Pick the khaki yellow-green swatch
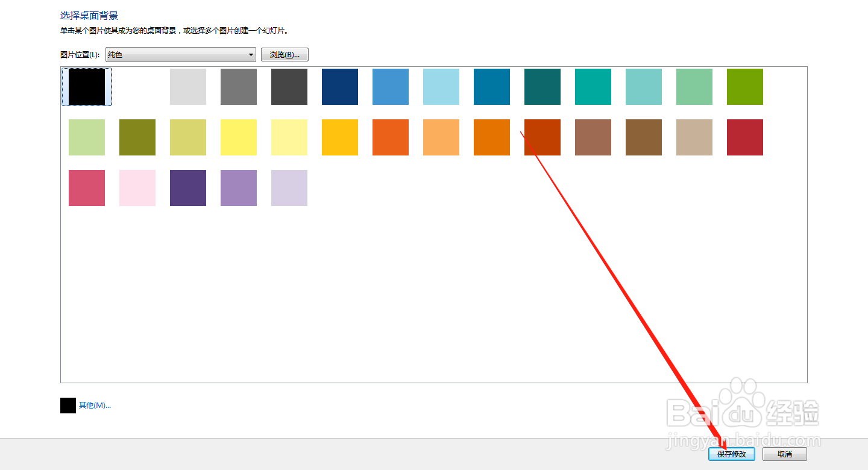This screenshot has width=868, height=470. (x=188, y=137)
